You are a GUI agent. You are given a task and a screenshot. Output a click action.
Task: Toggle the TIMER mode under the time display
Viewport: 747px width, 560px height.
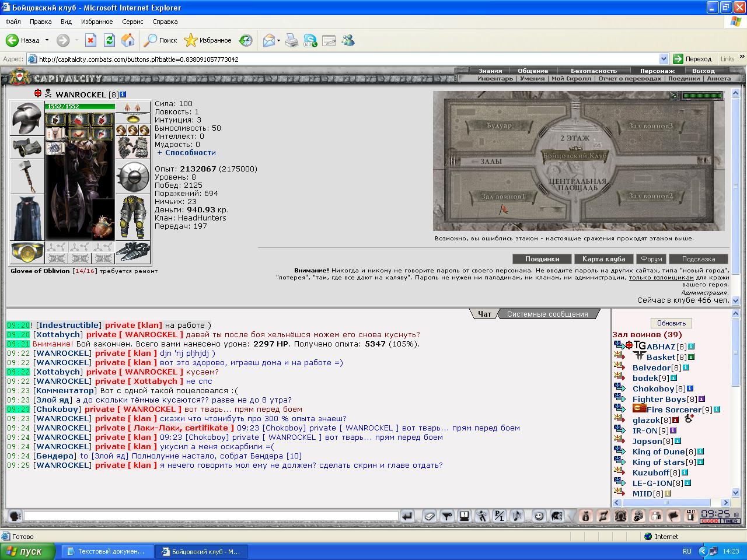(x=730, y=521)
